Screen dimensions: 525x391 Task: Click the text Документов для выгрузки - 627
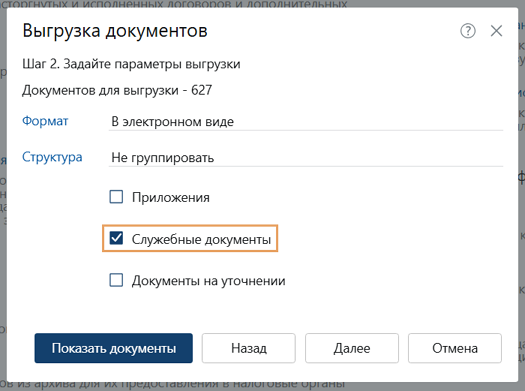pos(117,90)
